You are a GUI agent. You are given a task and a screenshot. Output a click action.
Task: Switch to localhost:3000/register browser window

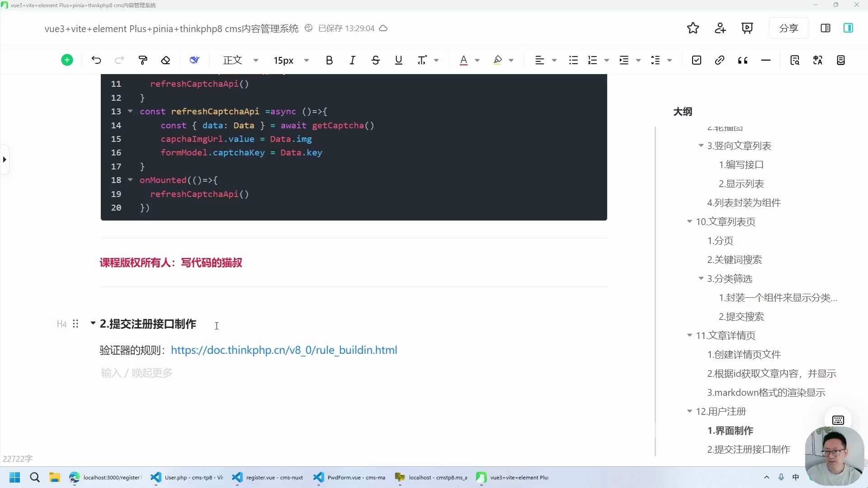coord(105,477)
